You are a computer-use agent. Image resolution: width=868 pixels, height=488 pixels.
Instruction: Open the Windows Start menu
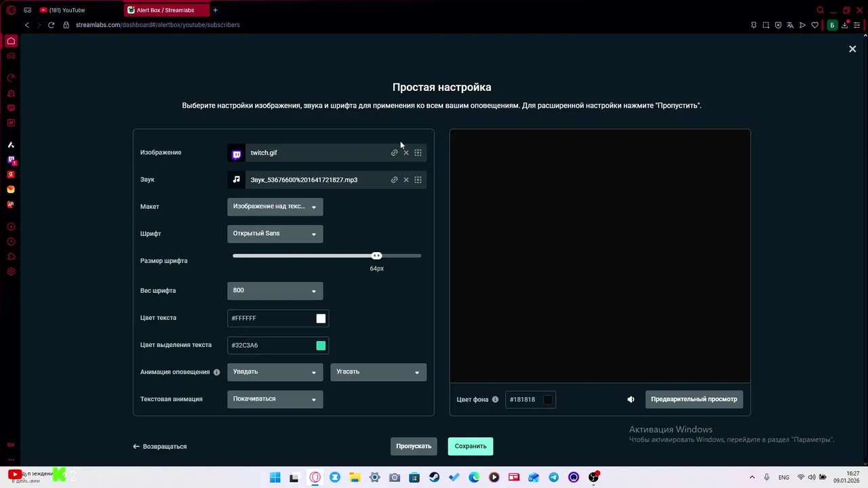tap(275, 477)
